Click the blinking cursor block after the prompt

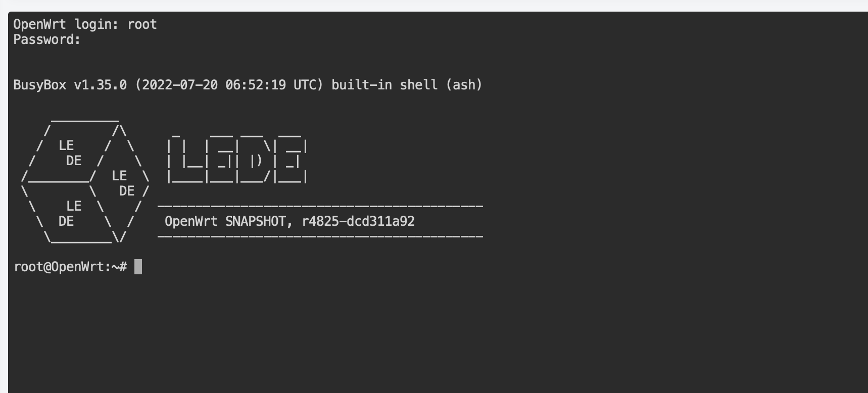tap(138, 267)
